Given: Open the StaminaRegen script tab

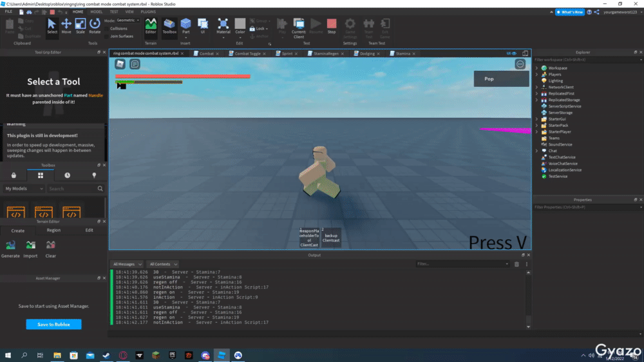Looking at the screenshot, I should (x=326, y=53).
